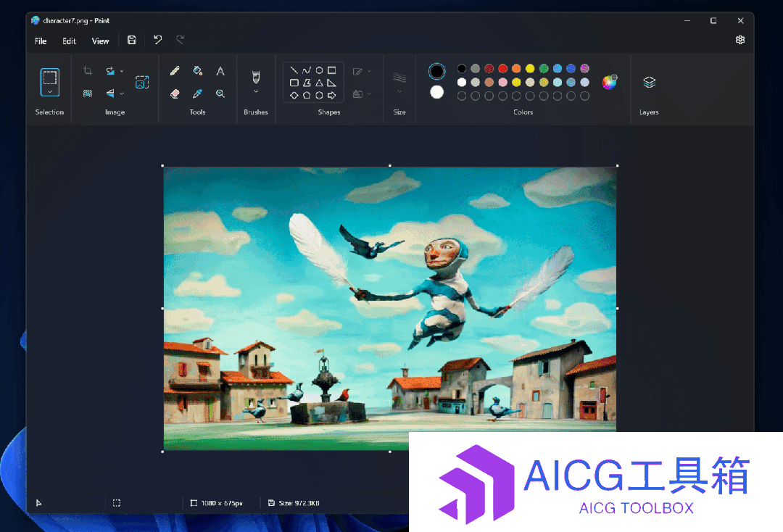Open the Brushes dropdown chevron
The image size is (783, 532).
tap(256, 92)
